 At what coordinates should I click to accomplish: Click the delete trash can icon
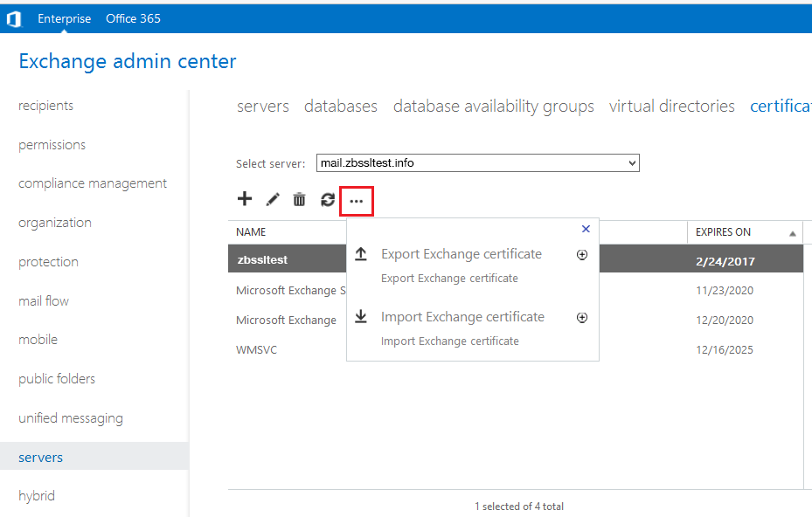[x=299, y=200]
